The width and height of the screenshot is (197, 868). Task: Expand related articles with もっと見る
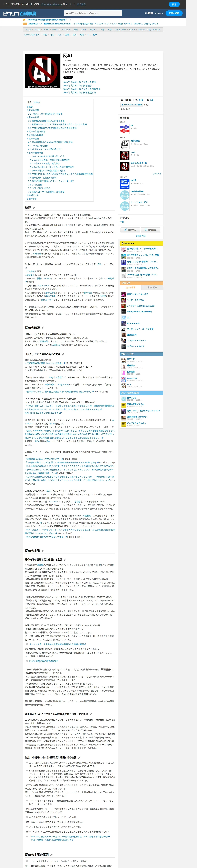tap(157, 174)
